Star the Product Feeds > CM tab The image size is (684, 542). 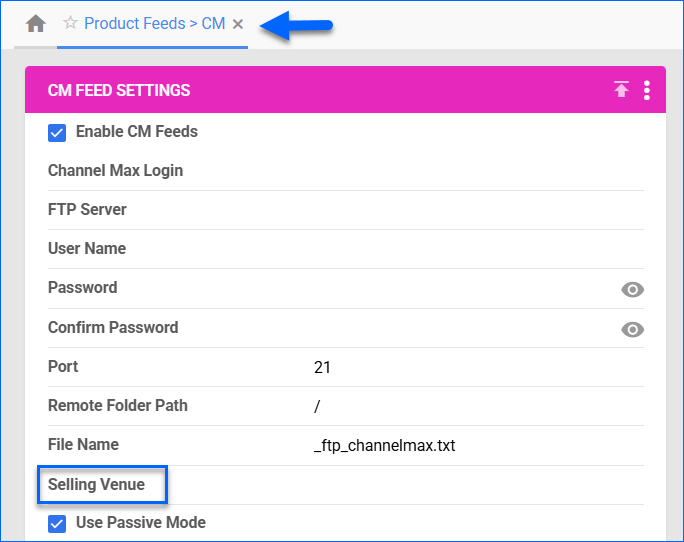[70, 23]
